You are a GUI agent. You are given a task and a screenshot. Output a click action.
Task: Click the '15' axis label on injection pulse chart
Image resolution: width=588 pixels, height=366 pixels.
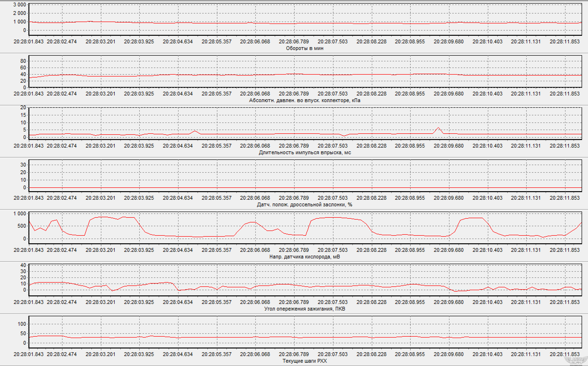pyautogui.click(x=23, y=115)
